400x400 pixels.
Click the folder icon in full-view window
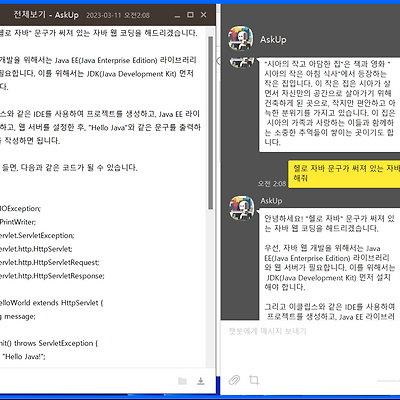pyautogui.click(x=182, y=381)
